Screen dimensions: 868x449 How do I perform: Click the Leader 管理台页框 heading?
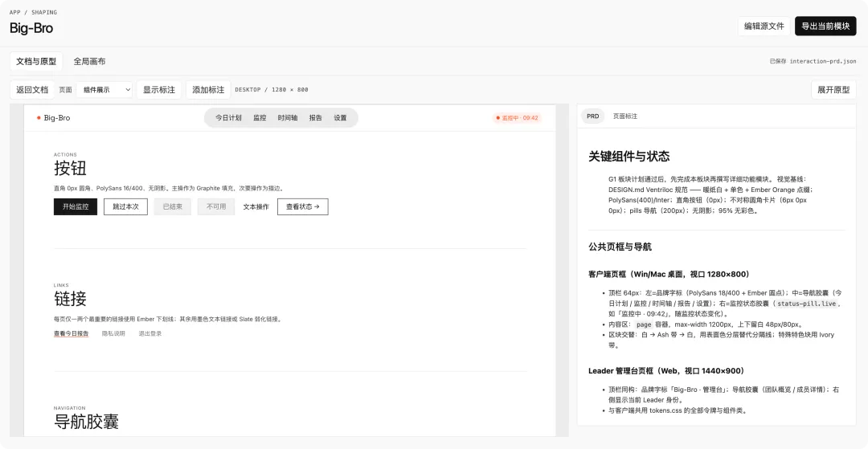(666, 370)
